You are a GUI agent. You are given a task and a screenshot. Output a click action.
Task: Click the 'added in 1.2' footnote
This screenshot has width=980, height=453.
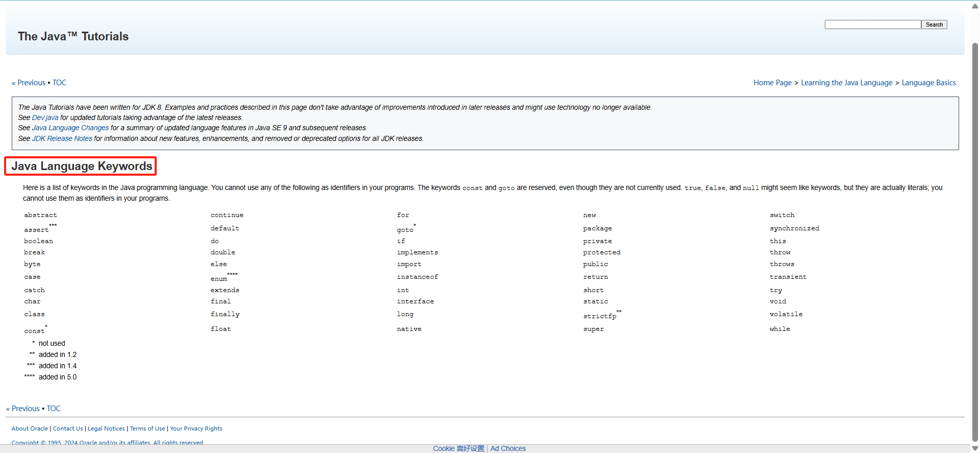[57, 354]
